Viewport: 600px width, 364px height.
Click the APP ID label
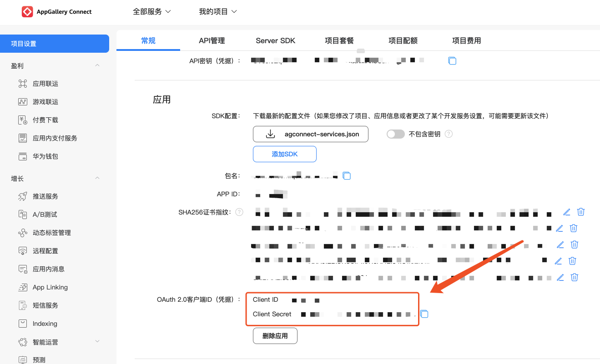228,194
